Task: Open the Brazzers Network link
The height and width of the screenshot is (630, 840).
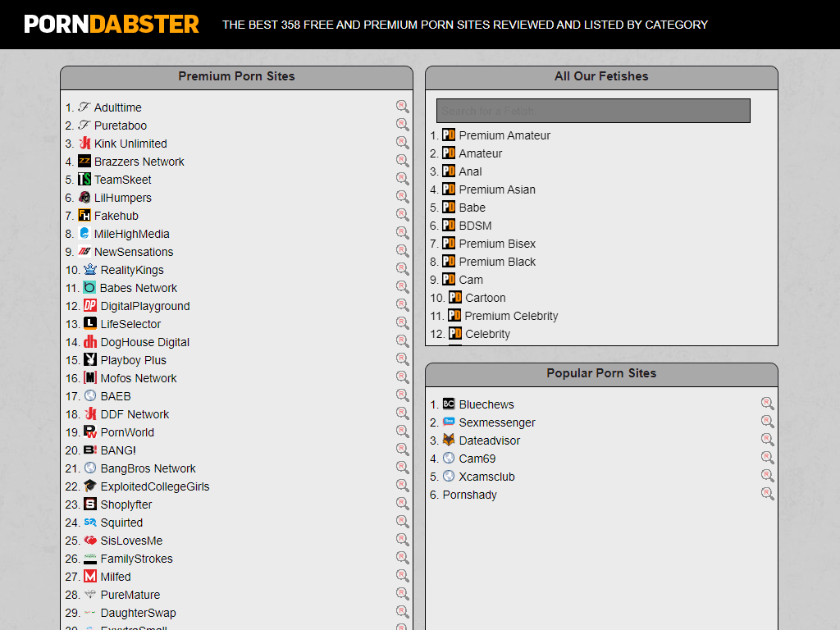Action: coord(139,162)
